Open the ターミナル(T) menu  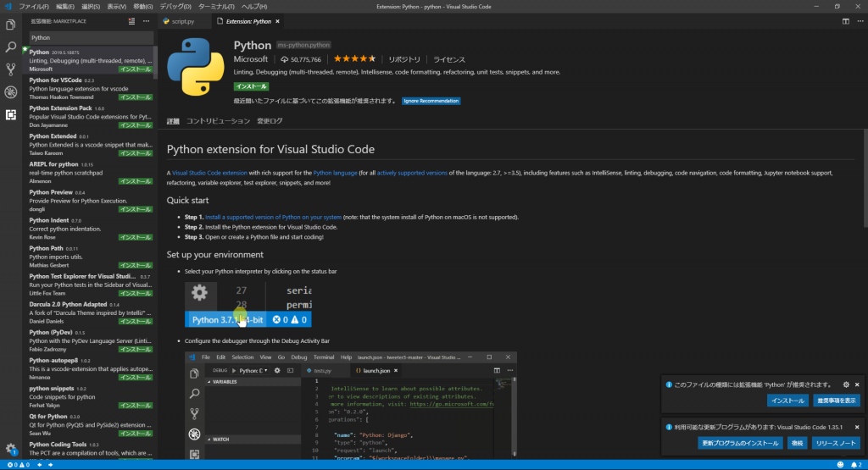[216, 7]
